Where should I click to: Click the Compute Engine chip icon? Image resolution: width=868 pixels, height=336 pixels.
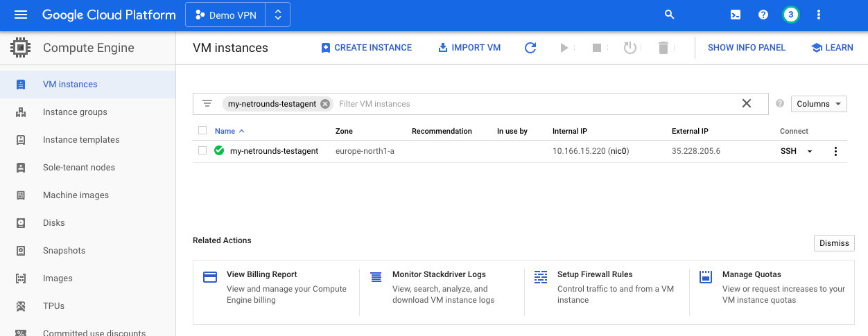(21, 48)
